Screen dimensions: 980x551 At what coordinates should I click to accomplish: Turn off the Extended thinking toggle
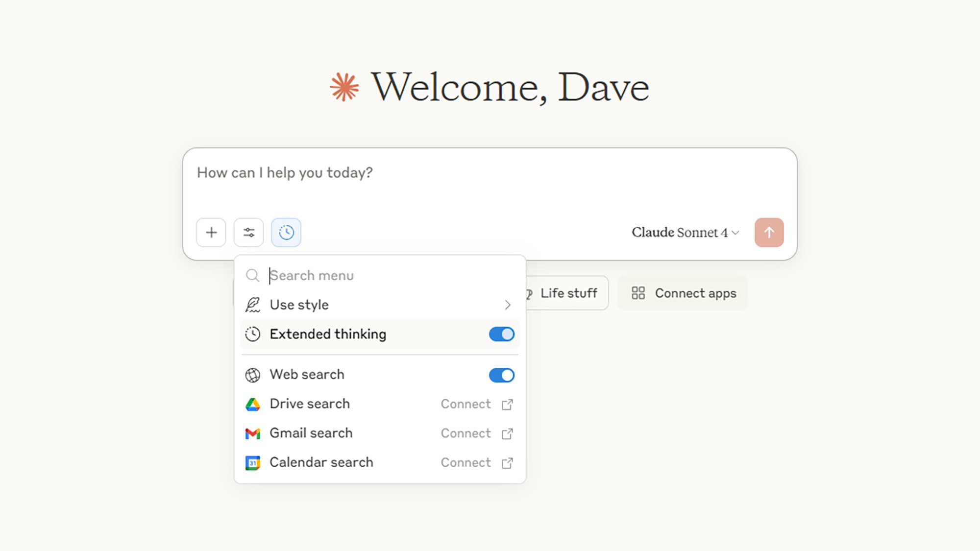click(502, 334)
